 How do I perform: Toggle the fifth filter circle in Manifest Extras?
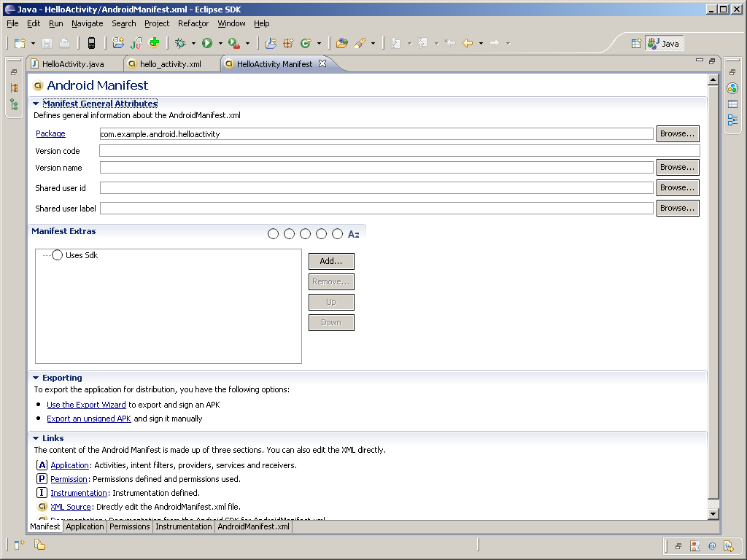(337, 234)
